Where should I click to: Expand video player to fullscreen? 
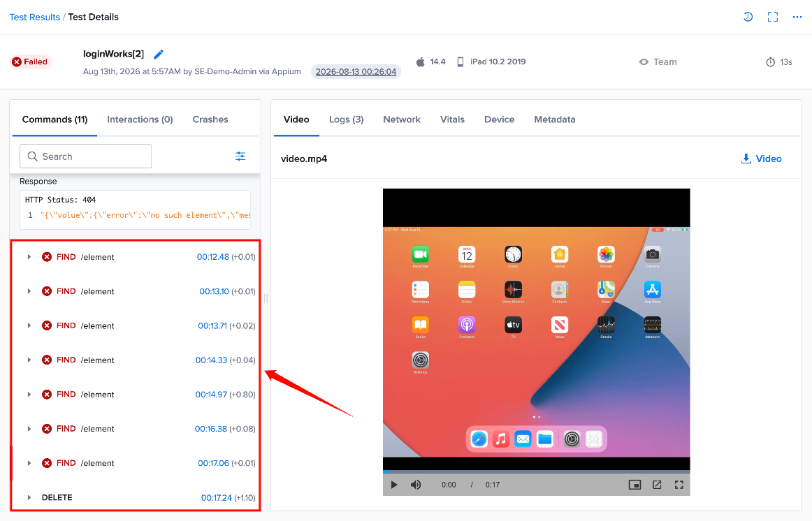coord(679,485)
